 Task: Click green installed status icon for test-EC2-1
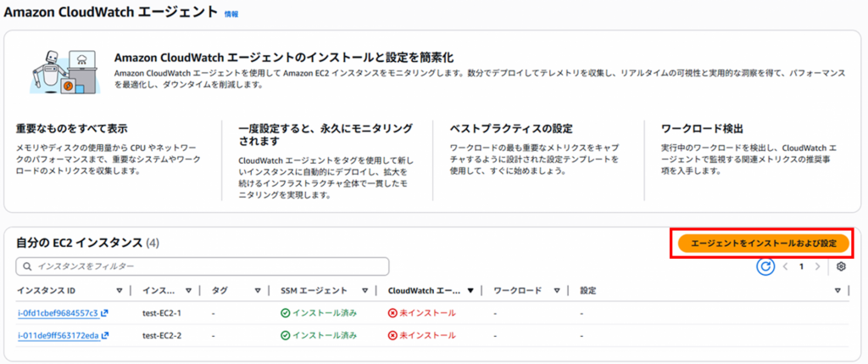point(286,312)
